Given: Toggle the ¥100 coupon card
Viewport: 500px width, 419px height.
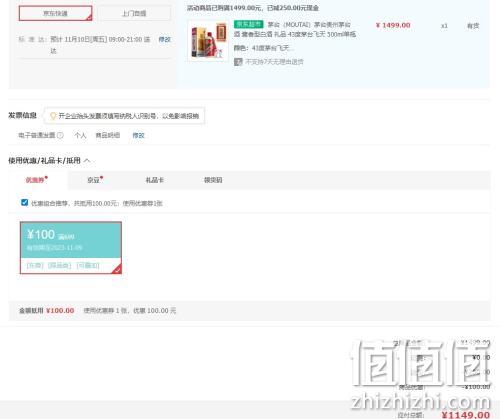Looking at the screenshot, I should click(71, 248).
